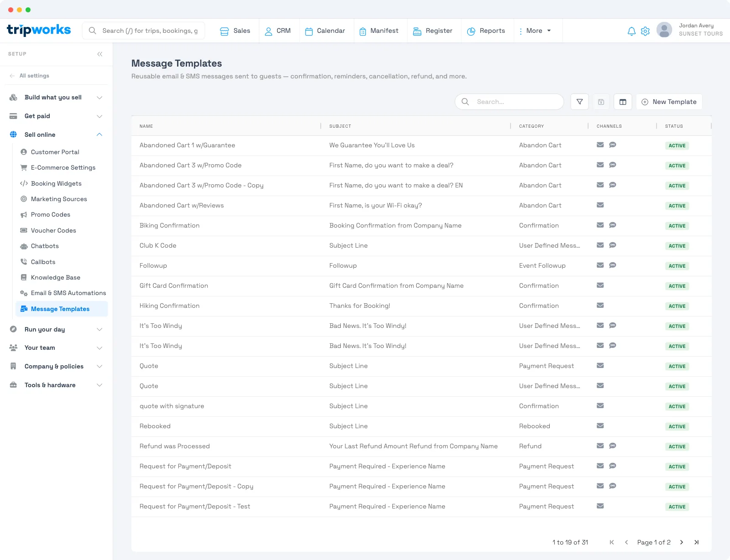Open the Abandoned Cart 1 w/Guarantee template
The height and width of the screenshot is (560, 730).
pos(188,145)
